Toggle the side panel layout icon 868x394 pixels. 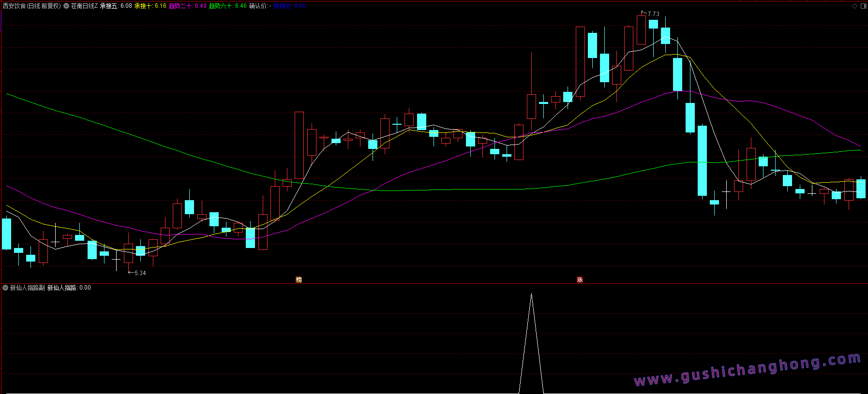pyautogui.click(x=864, y=6)
